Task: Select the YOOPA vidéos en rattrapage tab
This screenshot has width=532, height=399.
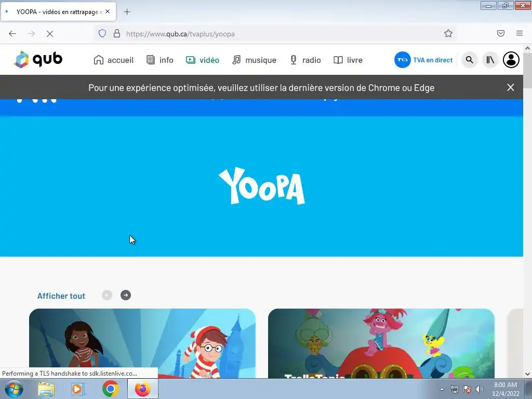Action: point(58,11)
